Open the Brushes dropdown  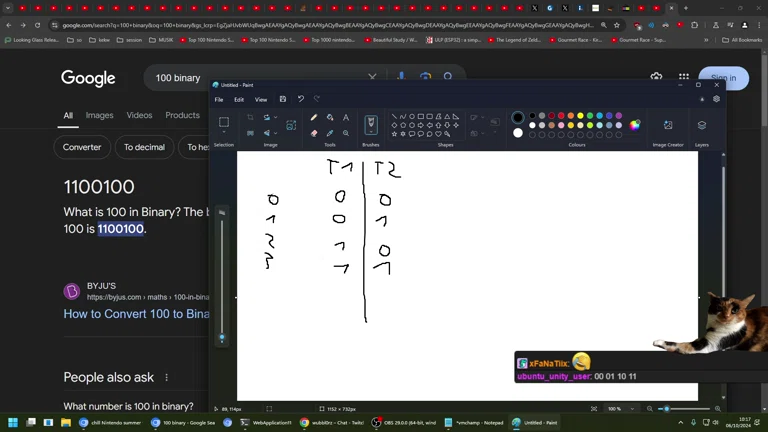point(371,125)
